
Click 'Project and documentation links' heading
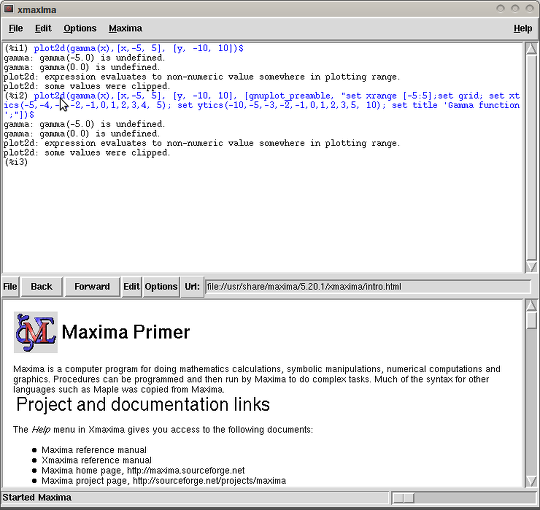pos(143,405)
